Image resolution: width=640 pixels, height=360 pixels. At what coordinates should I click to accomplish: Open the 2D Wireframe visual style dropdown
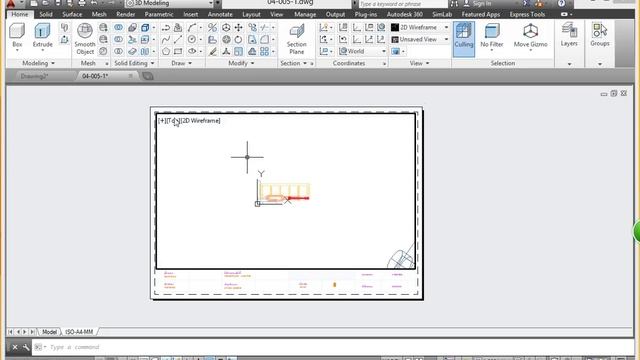[420, 27]
